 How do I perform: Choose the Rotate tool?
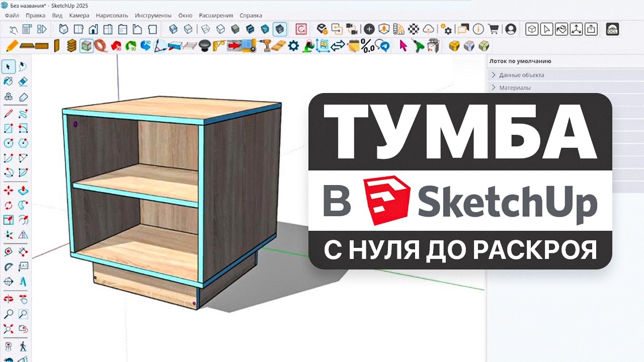click(9, 205)
